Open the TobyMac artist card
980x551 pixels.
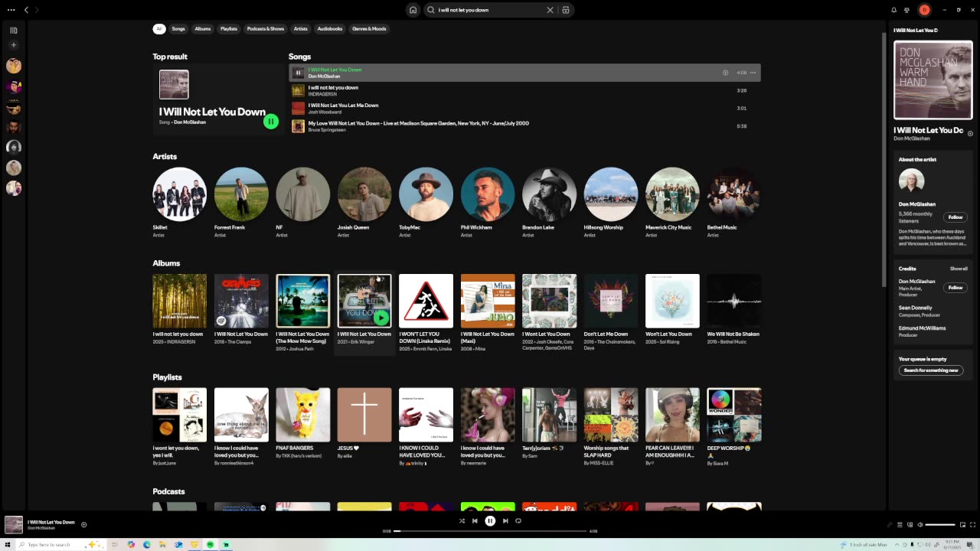pyautogui.click(x=426, y=203)
